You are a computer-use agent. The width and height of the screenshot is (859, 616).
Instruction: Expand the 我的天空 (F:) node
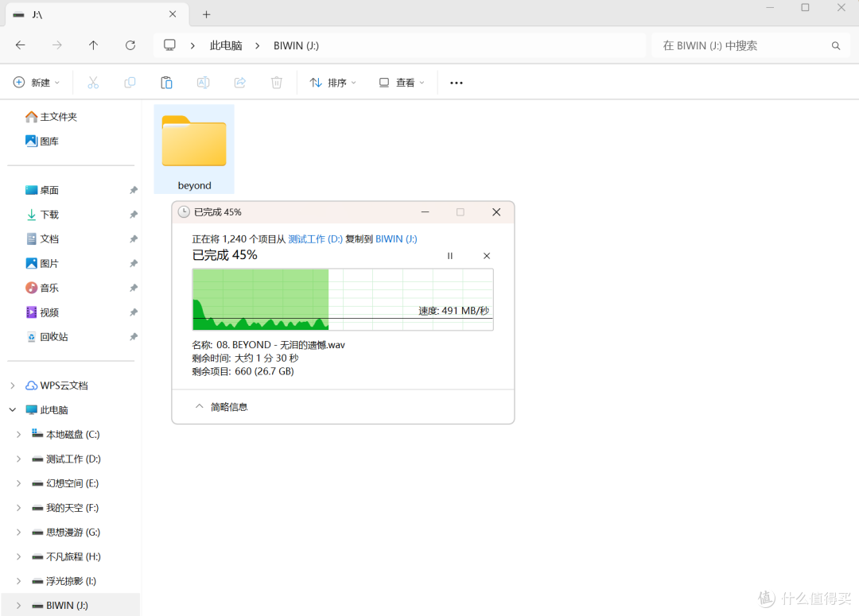coord(18,508)
